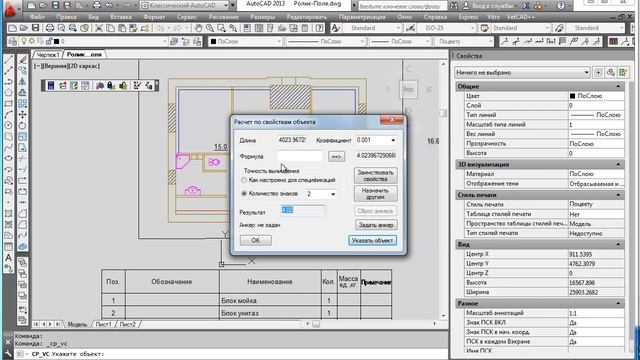Select the Arc drawing tool
The height and width of the screenshot is (360, 640).
(x=8, y=115)
